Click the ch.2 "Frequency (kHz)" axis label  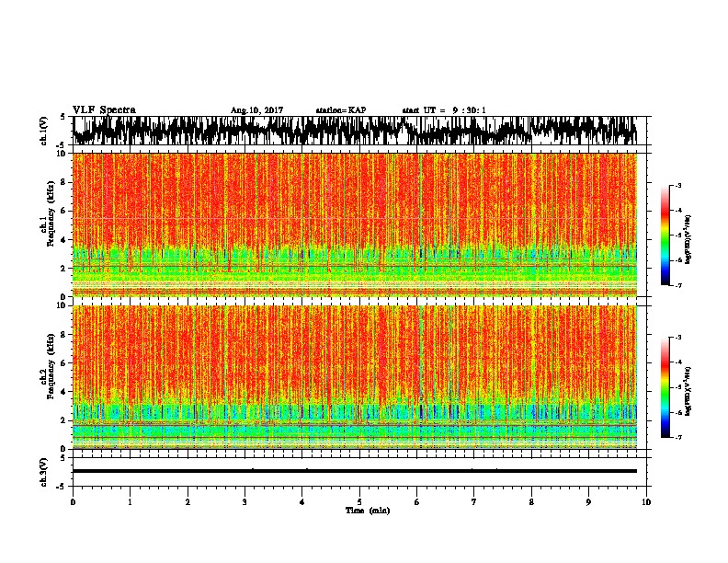click(x=51, y=366)
